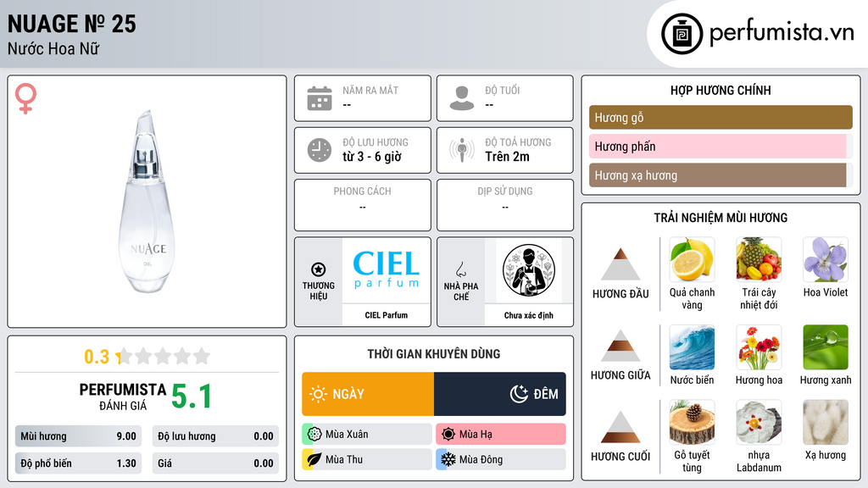Click the perfumista.vn site name
868x488 pixels.
tap(782, 32)
